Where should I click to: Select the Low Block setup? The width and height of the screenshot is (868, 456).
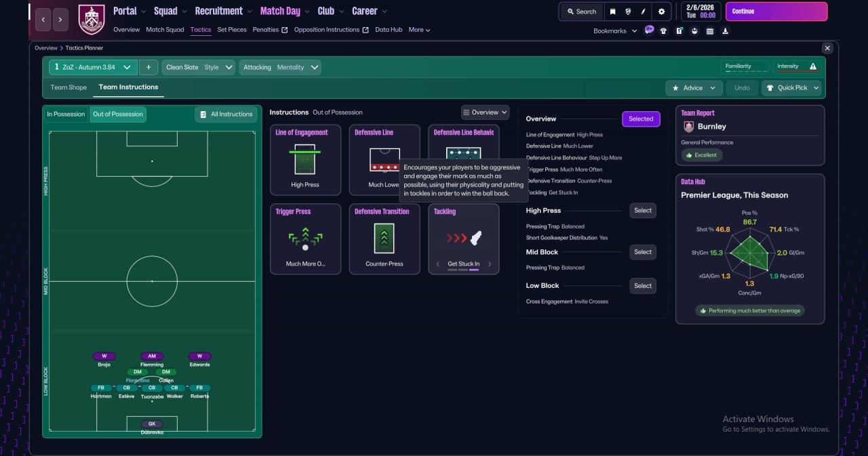coord(643,285)
